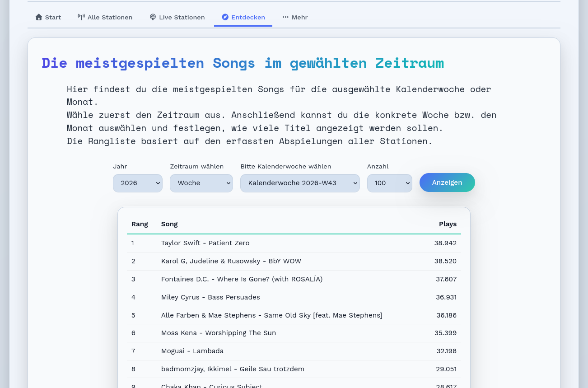588x388 pixels.
Task: Go to the Live Stationen tab
Action: pos(177,17)
